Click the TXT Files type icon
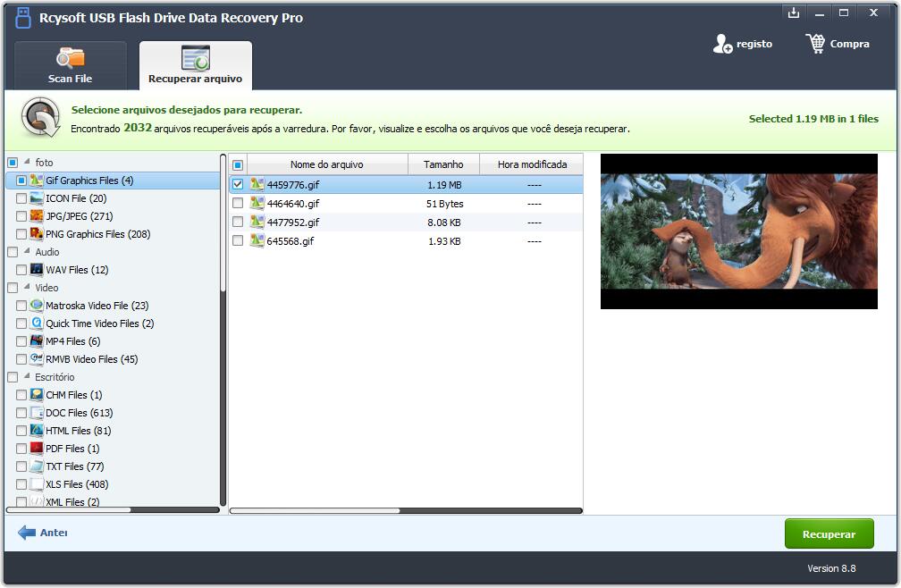This screenshot has width=901, height=588. tap(36, 466)
